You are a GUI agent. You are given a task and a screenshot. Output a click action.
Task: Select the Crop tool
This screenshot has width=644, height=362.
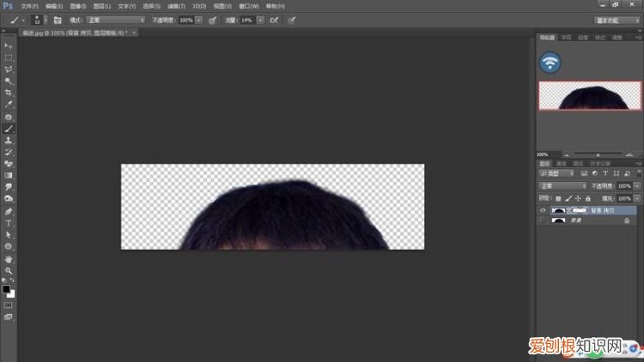pos(9,93)
